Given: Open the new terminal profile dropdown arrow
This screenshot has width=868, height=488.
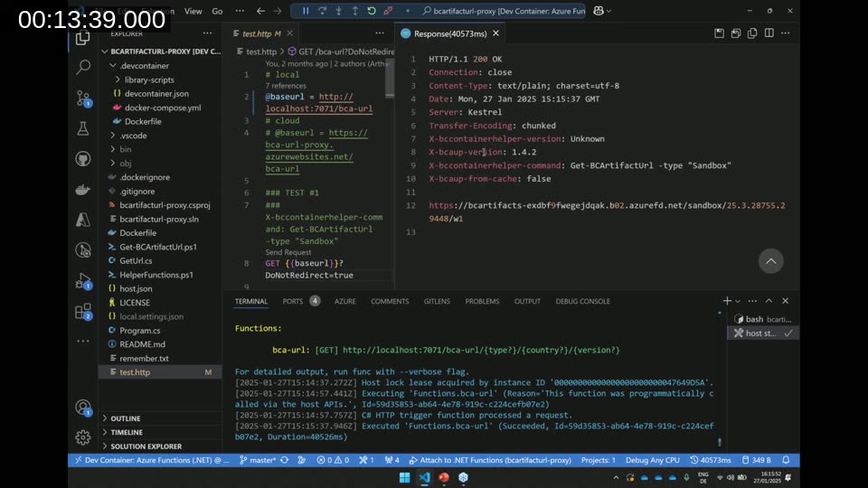Looking at the screenshot, I should coord(738,301).
